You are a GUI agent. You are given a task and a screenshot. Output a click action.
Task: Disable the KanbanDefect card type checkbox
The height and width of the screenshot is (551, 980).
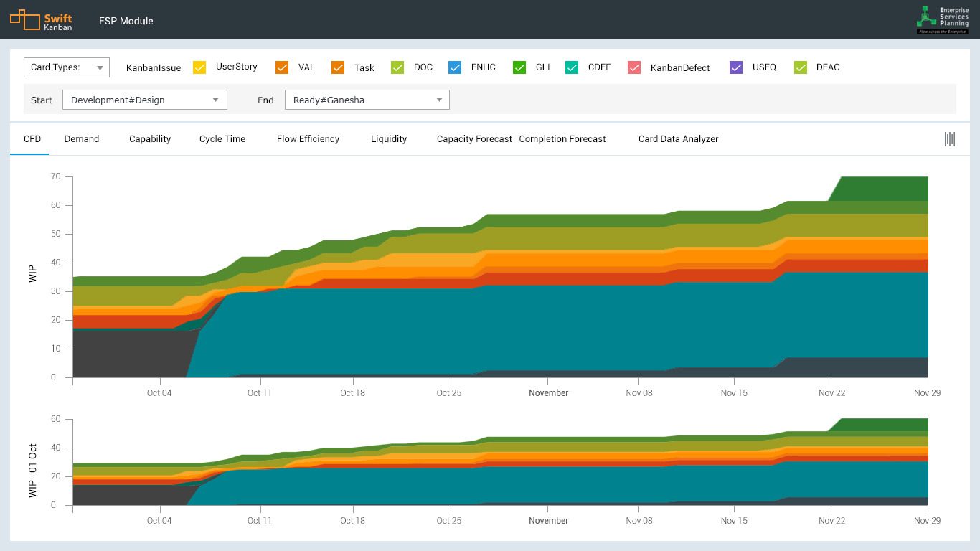click(634, 67)
